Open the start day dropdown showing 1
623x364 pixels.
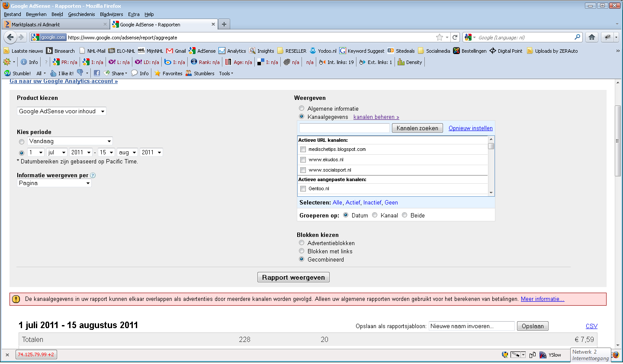pyautogui.click(x=36, y=152)
